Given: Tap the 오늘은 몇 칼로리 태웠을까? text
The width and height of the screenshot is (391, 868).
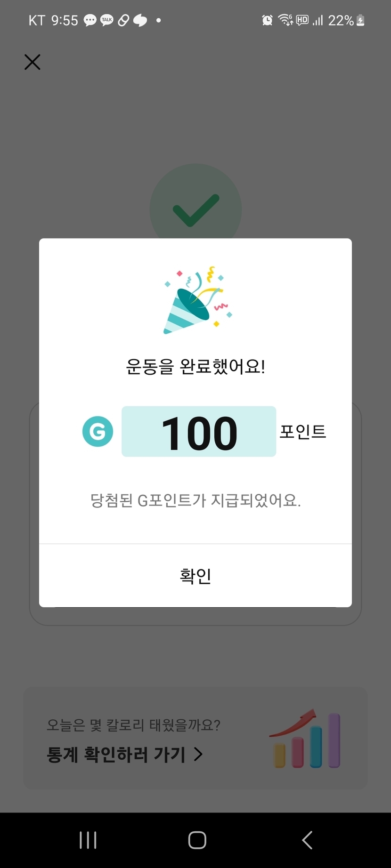Looking at the screenshot, I should 133,725.
